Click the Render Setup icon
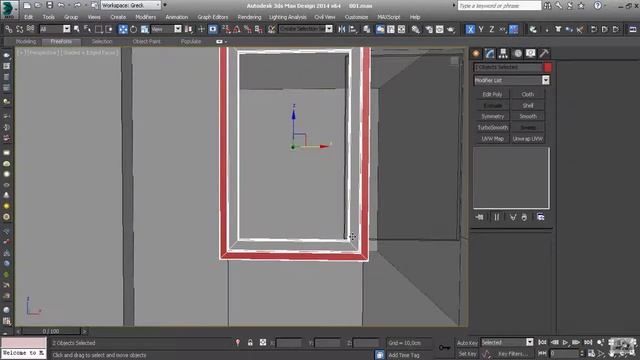 point(429,29)
